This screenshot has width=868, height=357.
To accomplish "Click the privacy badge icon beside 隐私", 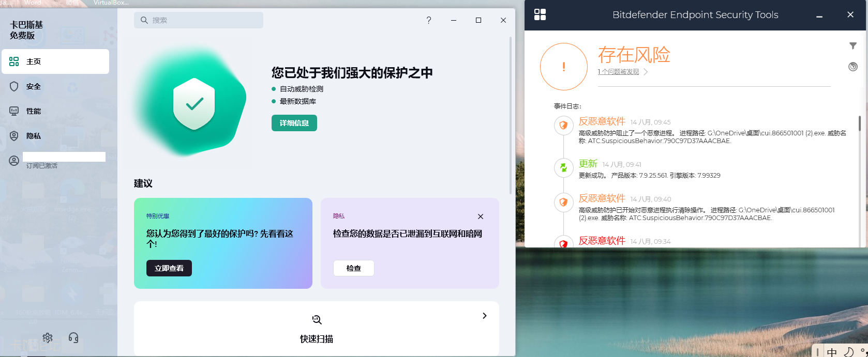I will [x=14, y=136].
